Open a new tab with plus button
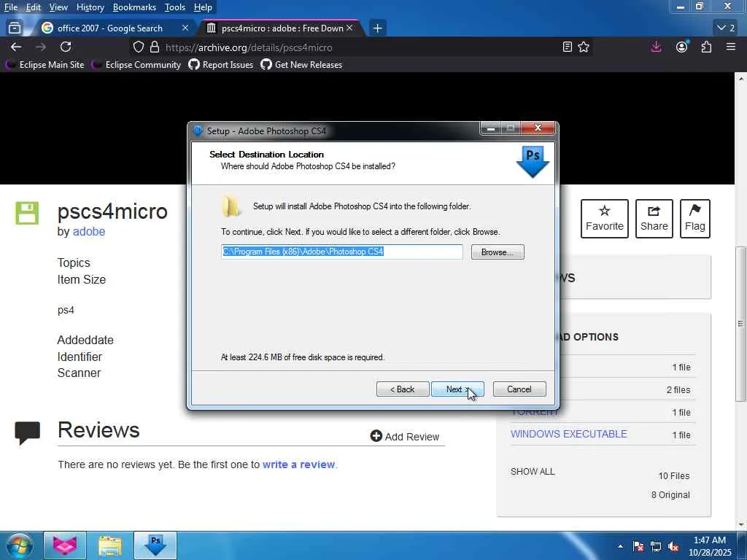Viewport: 747px width, 560px height. (x=377, y=28)
